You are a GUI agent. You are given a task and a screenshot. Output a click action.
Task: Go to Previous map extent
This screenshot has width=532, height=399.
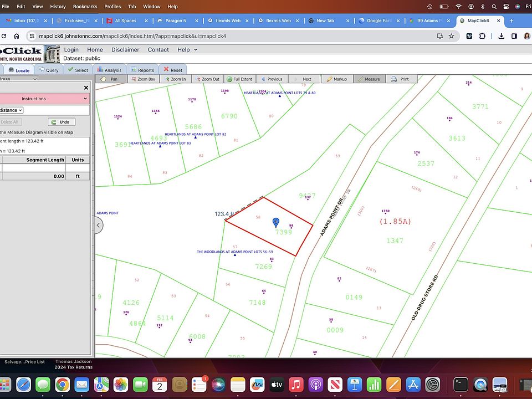coord(271,79)
